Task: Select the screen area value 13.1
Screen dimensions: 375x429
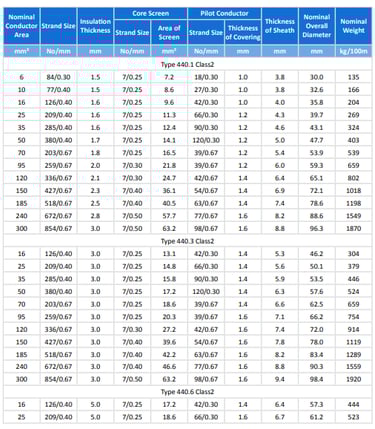Action: click(x=169, y=254)
